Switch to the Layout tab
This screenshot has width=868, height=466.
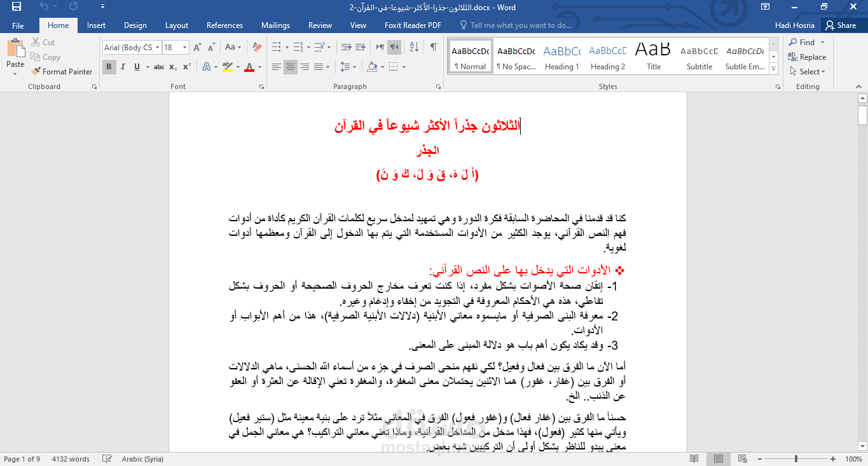click(x=177, y=25)
